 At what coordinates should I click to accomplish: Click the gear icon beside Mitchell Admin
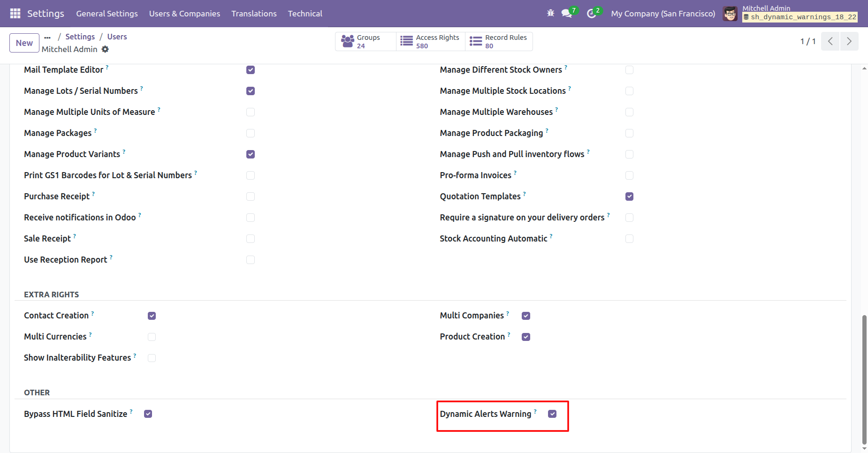pos(105,49)
